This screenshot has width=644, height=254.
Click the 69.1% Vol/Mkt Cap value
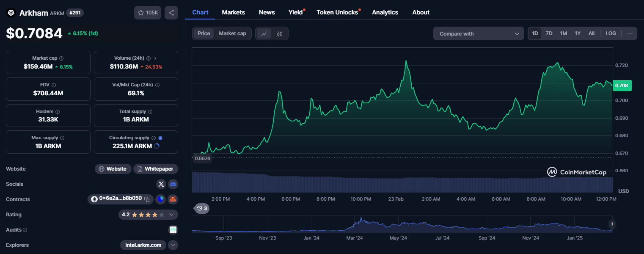(x=136, y=93)
